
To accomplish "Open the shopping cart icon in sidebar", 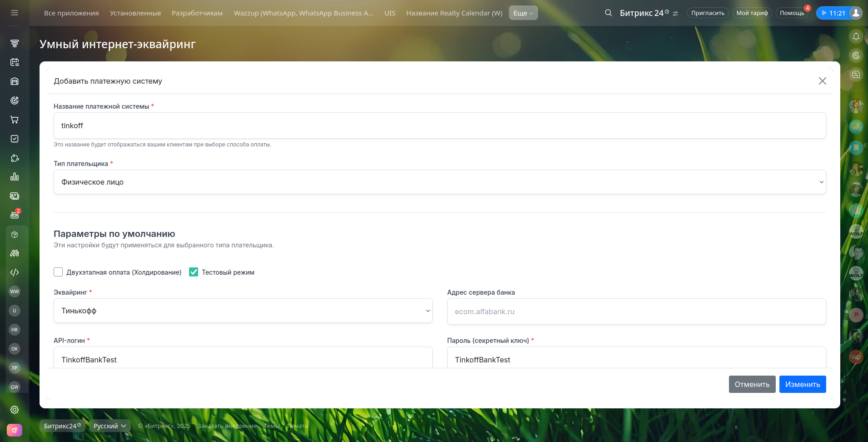I will [x=15, y=120].
